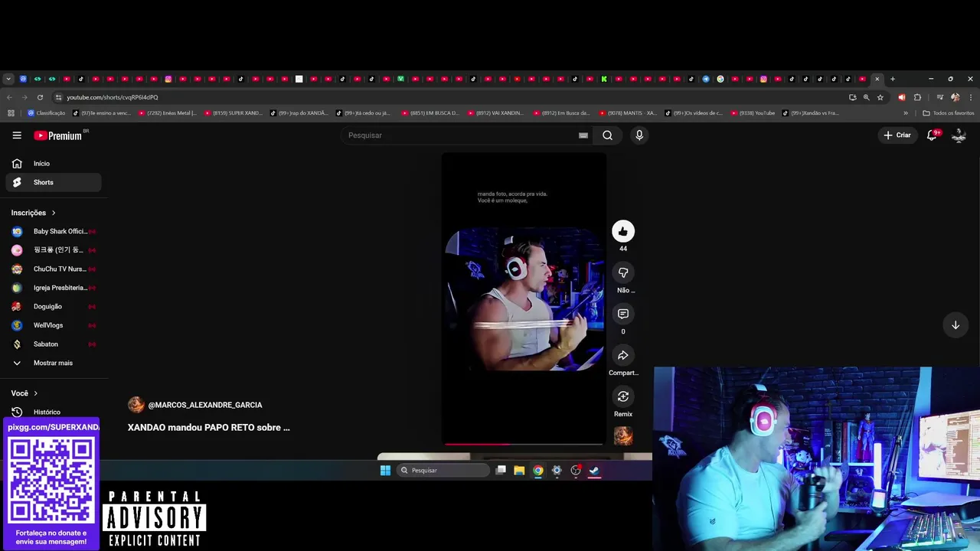Seek on the Short's red progress bar
The height and width of the screenshot is (551, 980).
(x=524, y=444)
